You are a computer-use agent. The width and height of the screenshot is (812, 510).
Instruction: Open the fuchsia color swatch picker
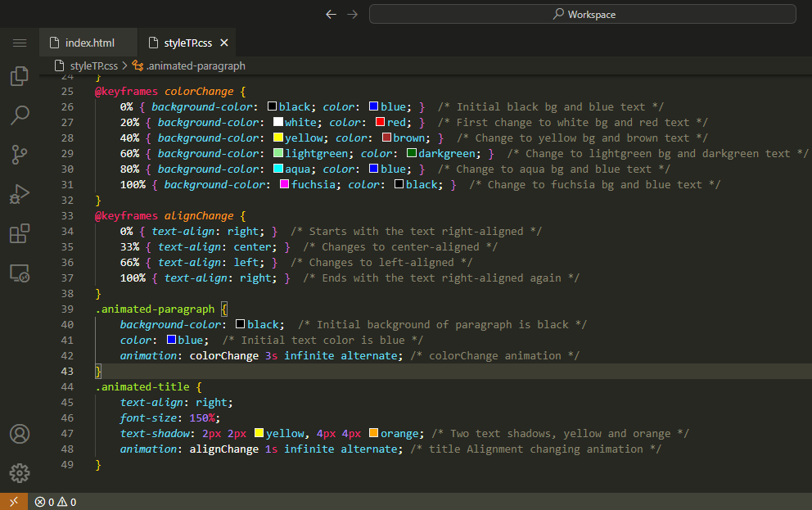click(x=285, y=185)
